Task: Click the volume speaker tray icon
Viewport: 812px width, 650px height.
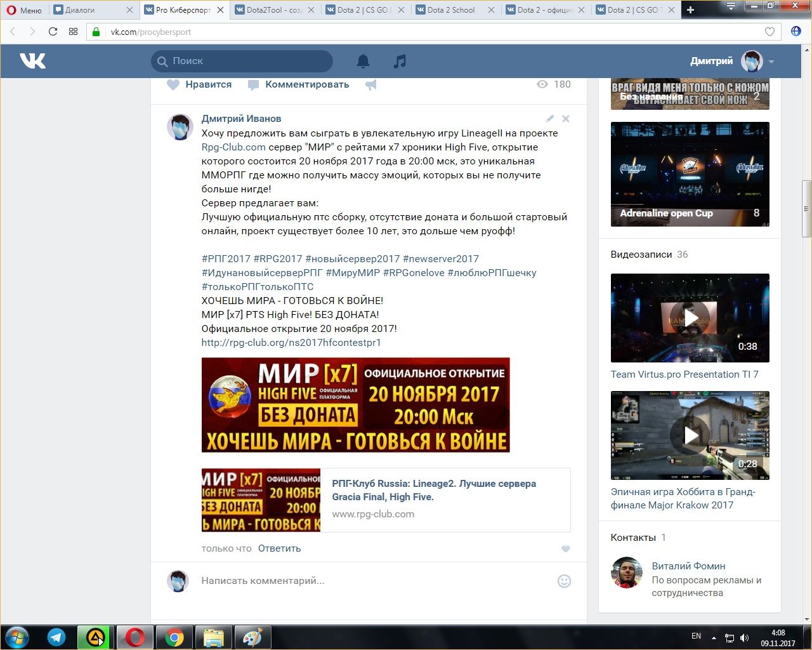Action: click(745, 638)
